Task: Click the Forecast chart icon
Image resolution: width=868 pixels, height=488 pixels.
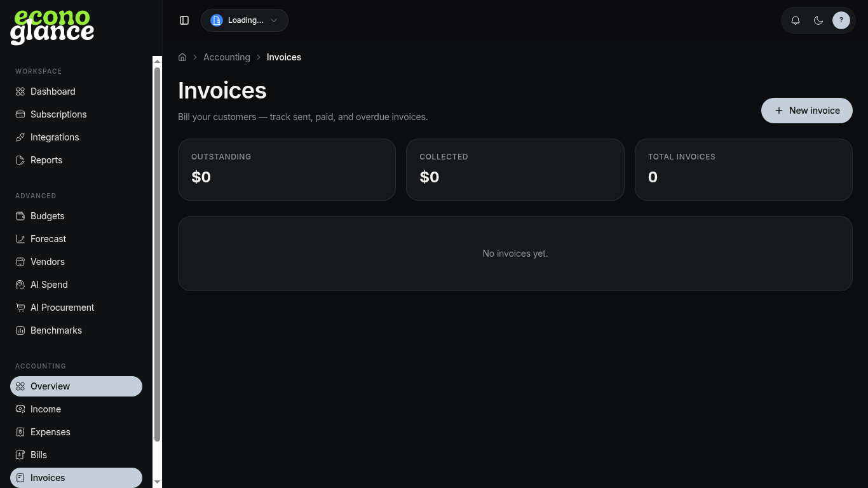Action: [x=20, y=239]
